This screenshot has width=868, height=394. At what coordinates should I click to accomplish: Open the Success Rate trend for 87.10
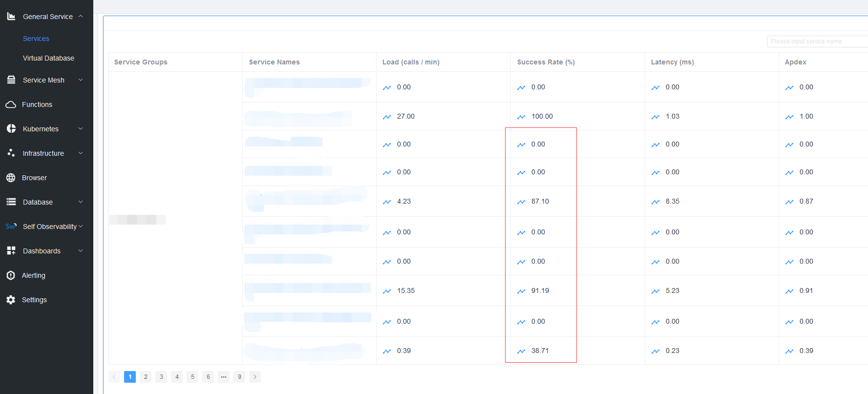coord(521,202)
